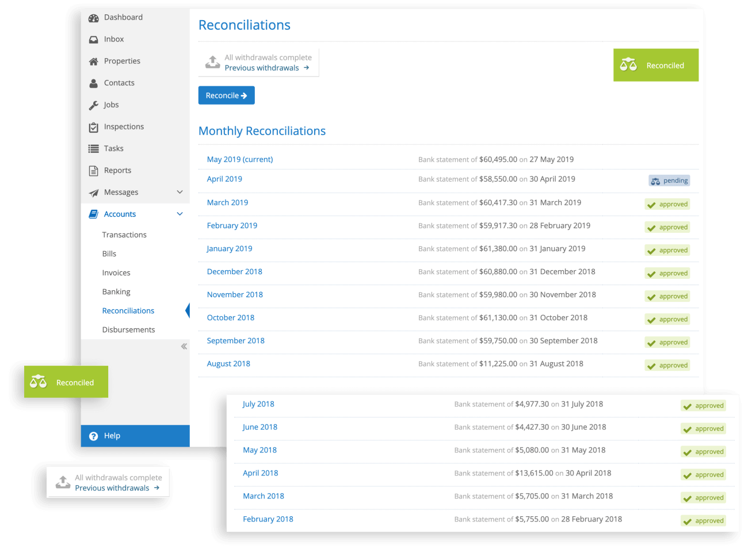The width and height of the screenshot is (748, 560).
Task: Click the green Reconciled status box at top right
Action: (x=655, y=65)
